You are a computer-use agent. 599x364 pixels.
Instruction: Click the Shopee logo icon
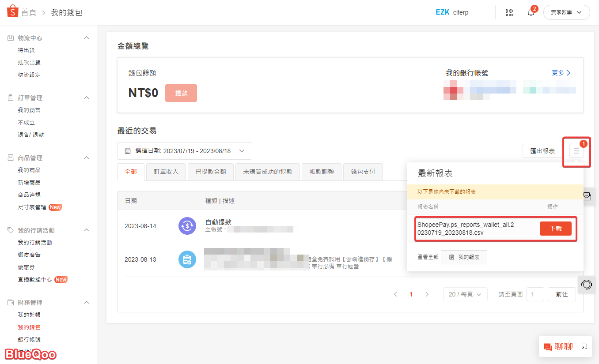[12, 11]
